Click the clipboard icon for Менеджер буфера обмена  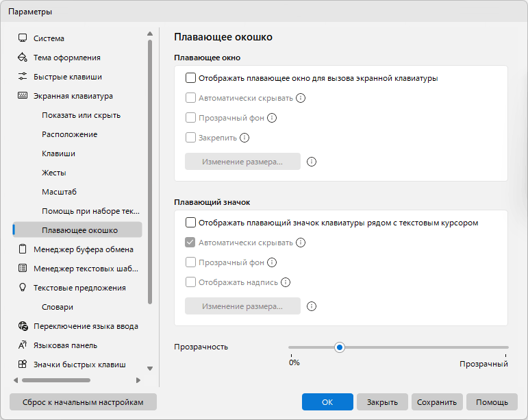tap(23, 249)
